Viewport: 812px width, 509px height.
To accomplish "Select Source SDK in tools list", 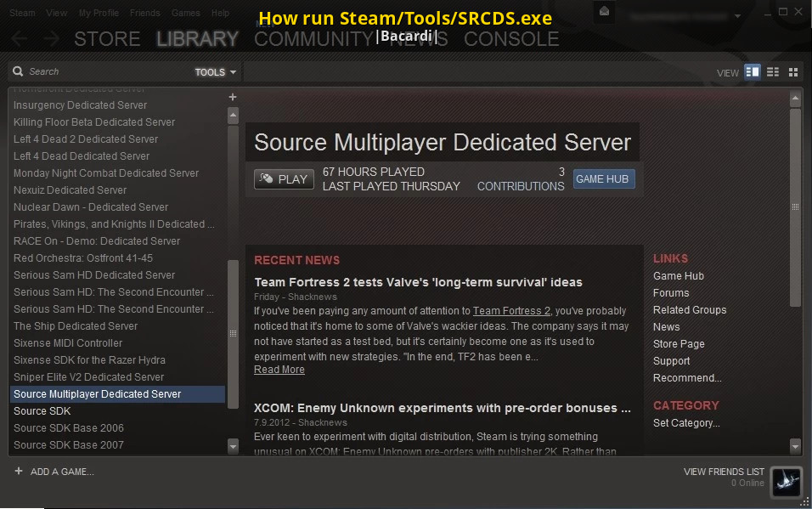I will point(42,411).
